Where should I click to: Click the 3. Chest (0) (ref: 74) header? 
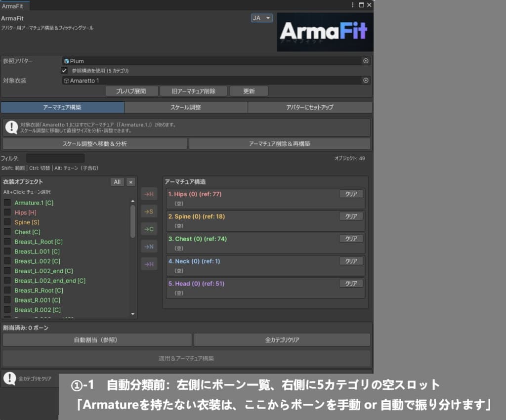pos(198,239)
